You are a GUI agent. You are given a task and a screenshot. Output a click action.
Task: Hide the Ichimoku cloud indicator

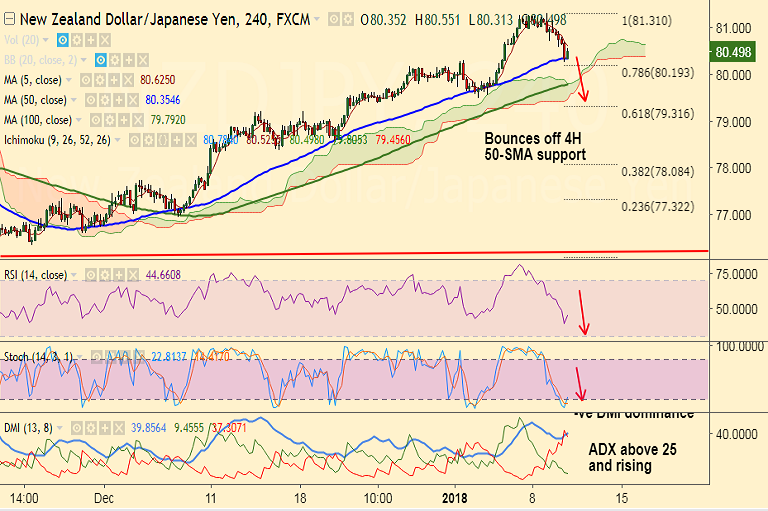tap(134, 141)
